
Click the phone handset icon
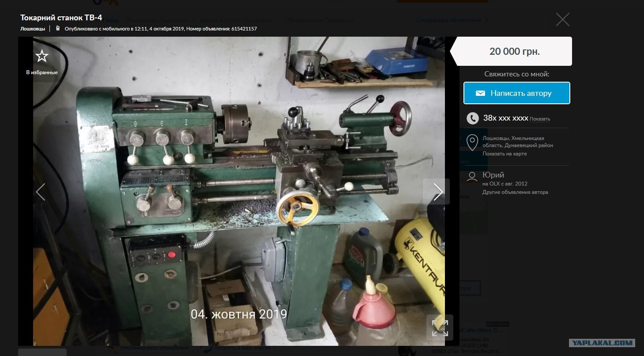click(x=473, y=118)
